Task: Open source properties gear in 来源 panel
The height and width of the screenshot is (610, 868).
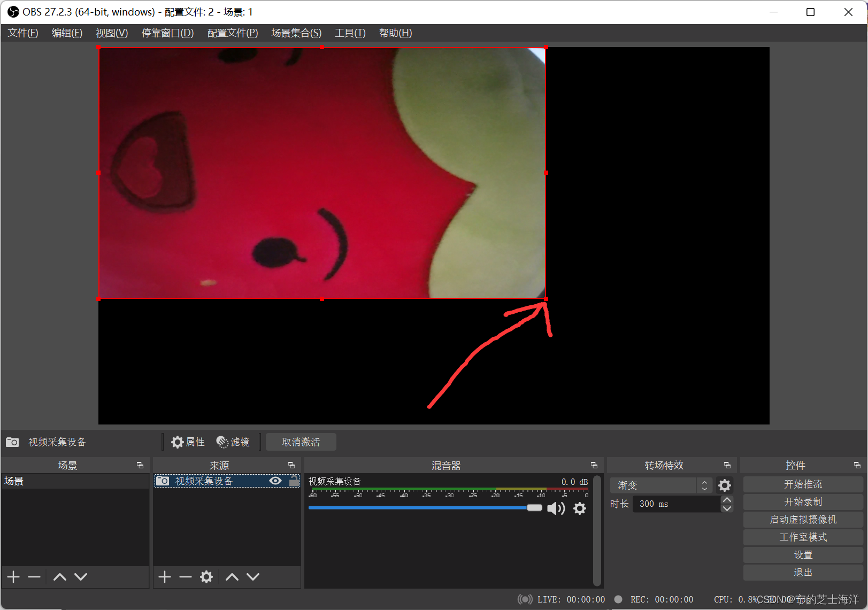Action: click(206, 577)
